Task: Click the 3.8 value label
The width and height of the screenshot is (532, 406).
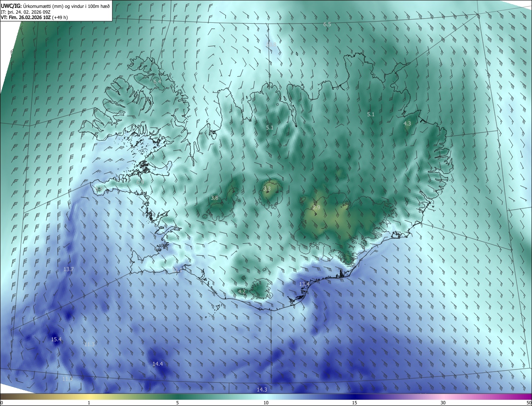Action: click(x=214, y=198)
